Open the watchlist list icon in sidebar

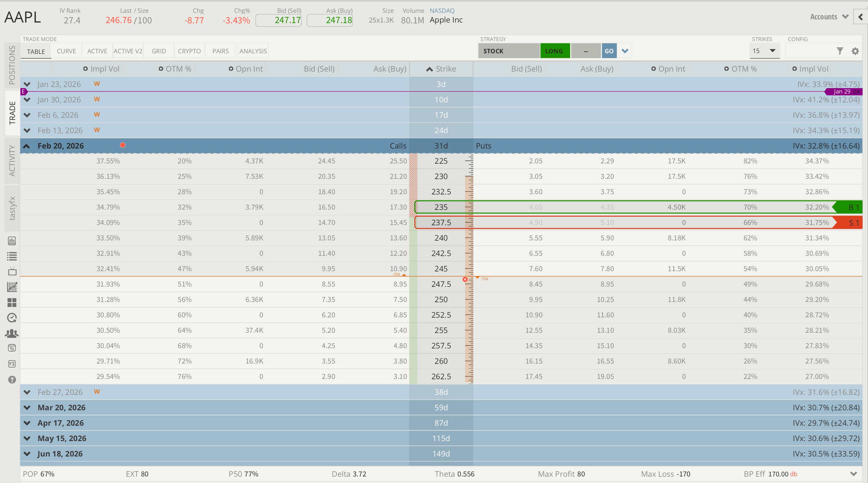[x=12, y=256]
